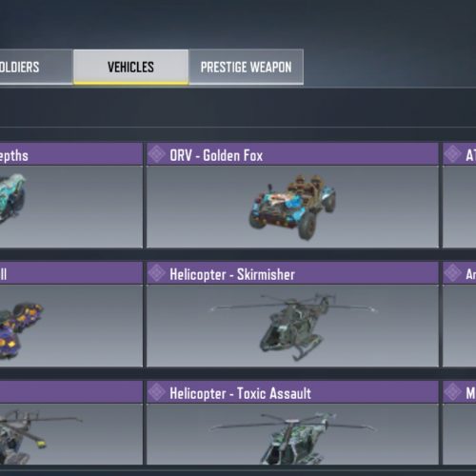
Task: Select the grey helicopter card at bottom left
Action: 71,423
